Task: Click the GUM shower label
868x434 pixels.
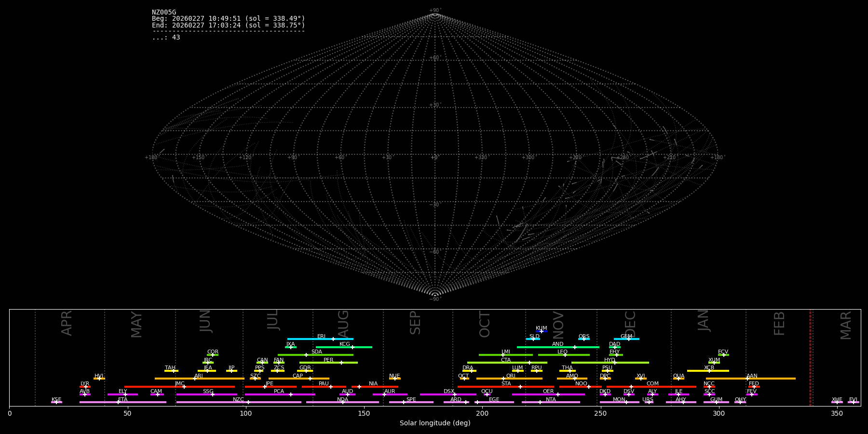Action: click(717, 400)
